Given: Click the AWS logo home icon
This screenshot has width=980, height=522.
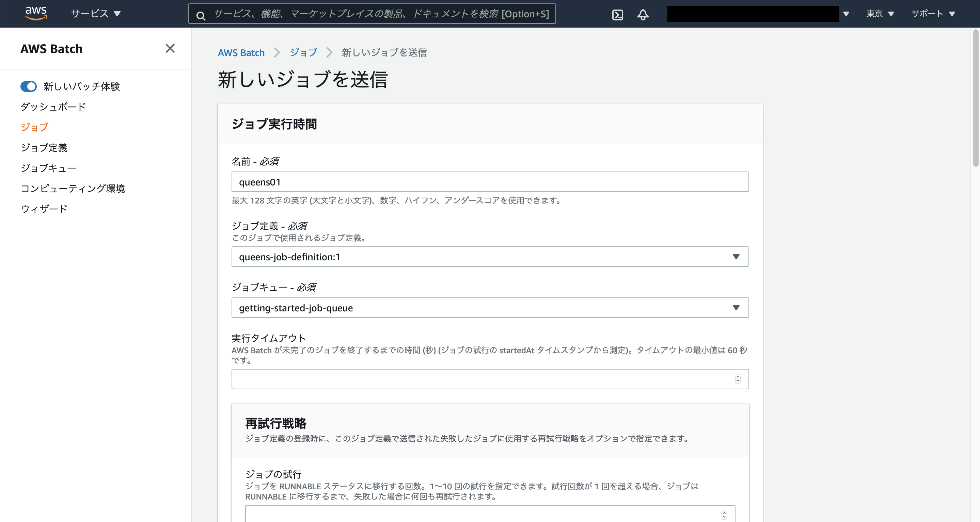Looking at the screenshot, I should click(x=36, y=13).
